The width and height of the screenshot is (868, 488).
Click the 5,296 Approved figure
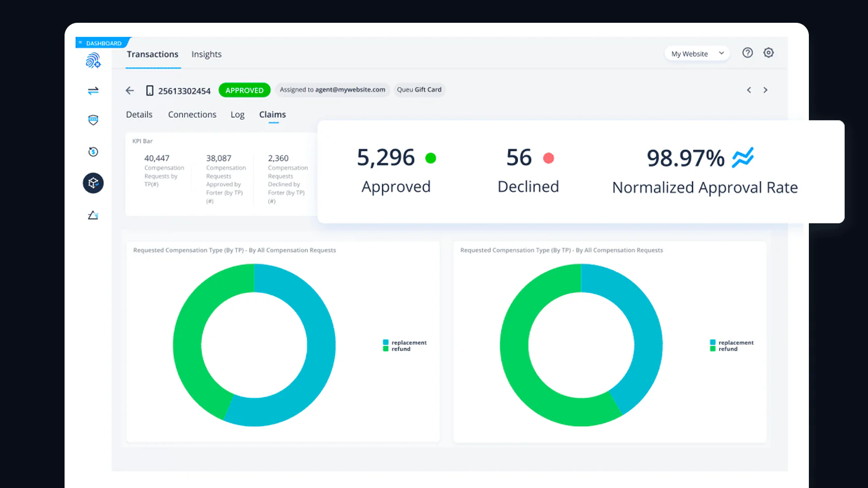[x=386, y=158]
